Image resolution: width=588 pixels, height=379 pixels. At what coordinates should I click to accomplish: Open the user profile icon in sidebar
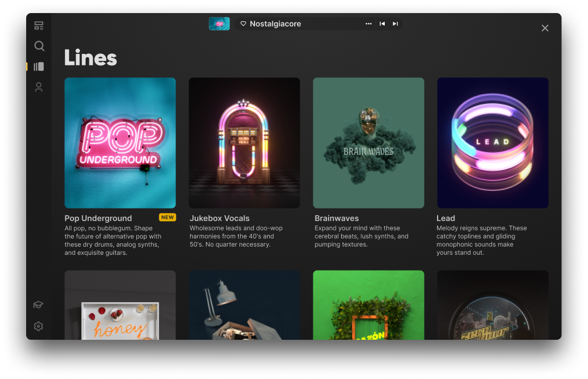(39, 87)
